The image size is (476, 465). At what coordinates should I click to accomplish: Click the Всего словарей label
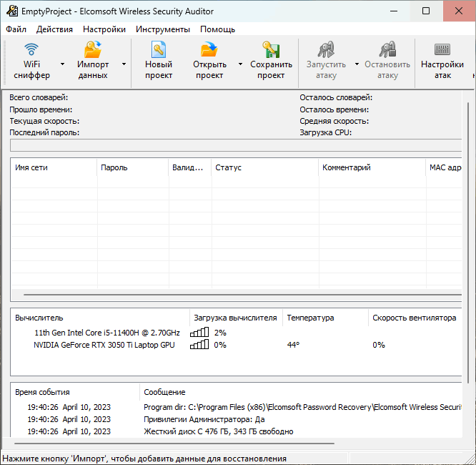39,97
